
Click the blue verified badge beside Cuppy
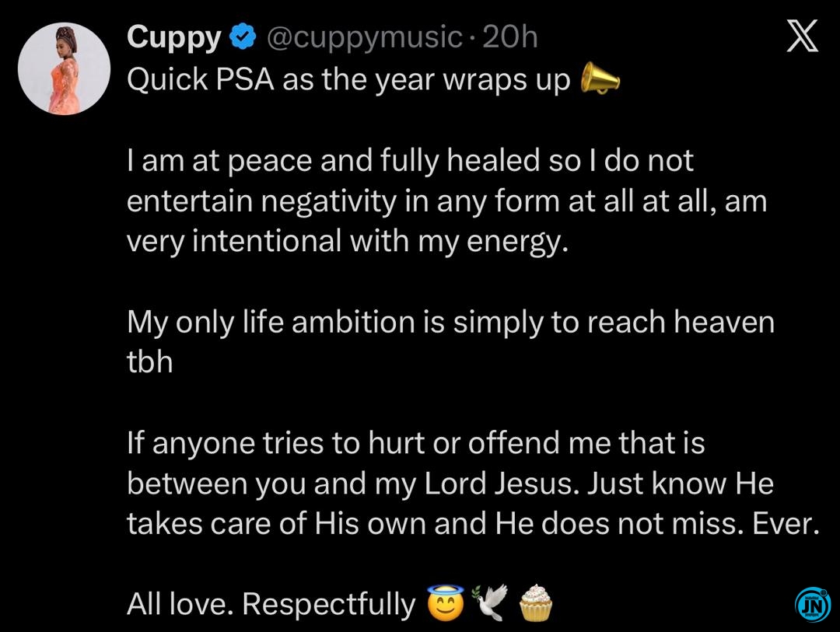point(243,37)
